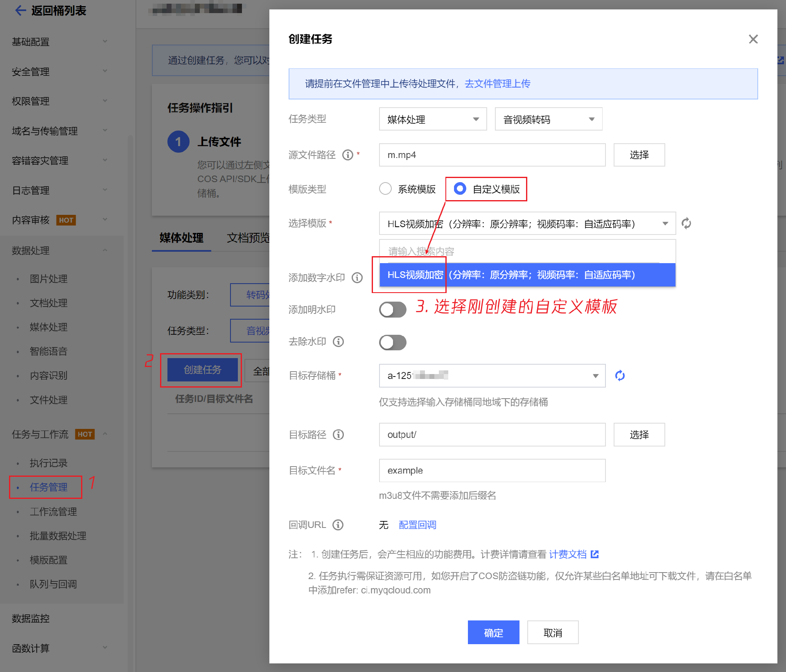Click the info icon beside 源文件路径

(348, 155)
